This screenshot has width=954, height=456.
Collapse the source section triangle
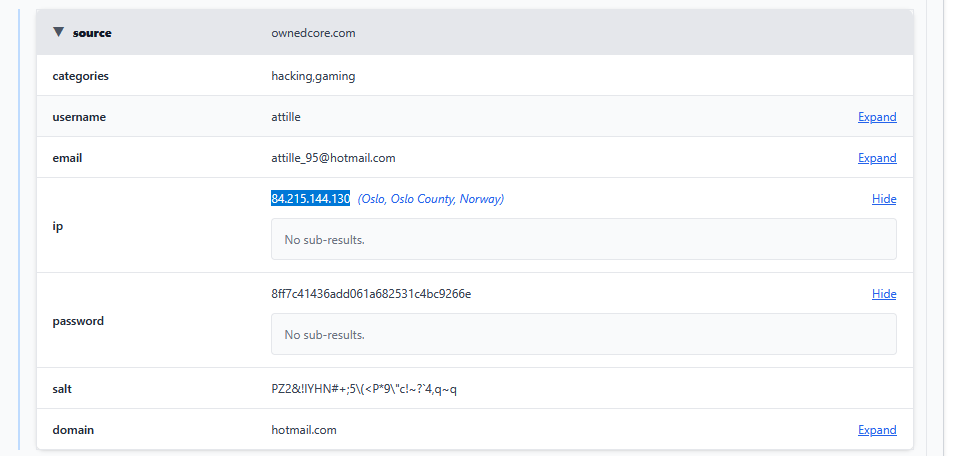(59, 33)
